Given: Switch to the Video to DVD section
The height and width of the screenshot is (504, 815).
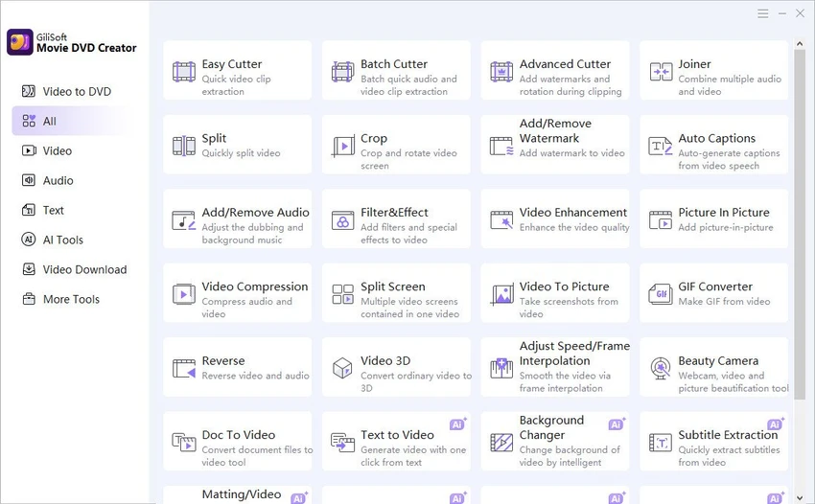Looking at the screenshot, I should coord(66,91).
